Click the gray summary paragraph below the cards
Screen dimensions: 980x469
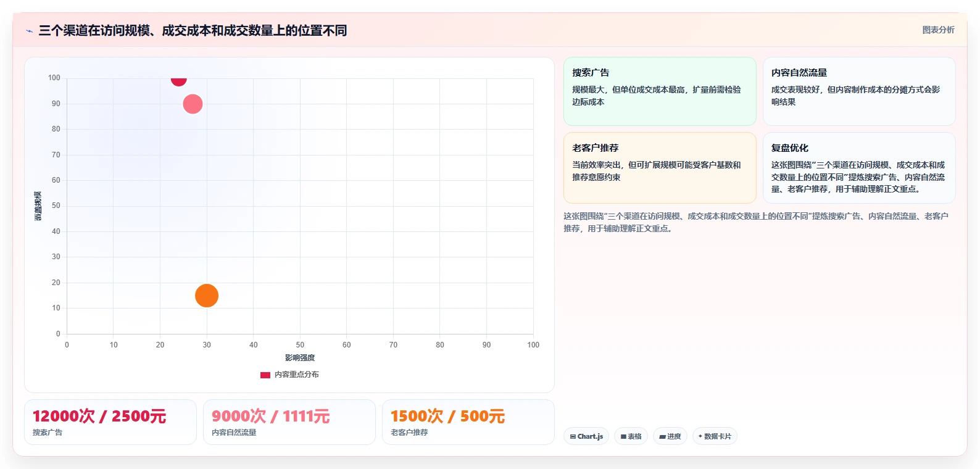pos(756,222)
